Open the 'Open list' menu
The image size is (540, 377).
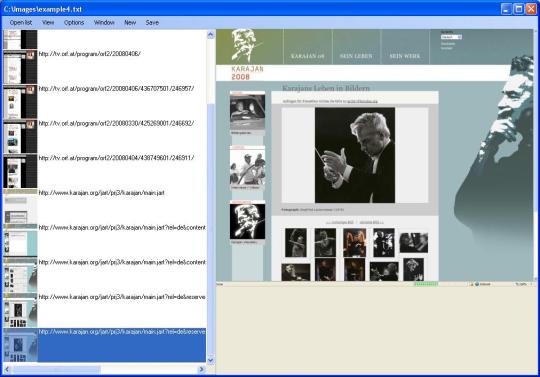(x=21, y=23)
